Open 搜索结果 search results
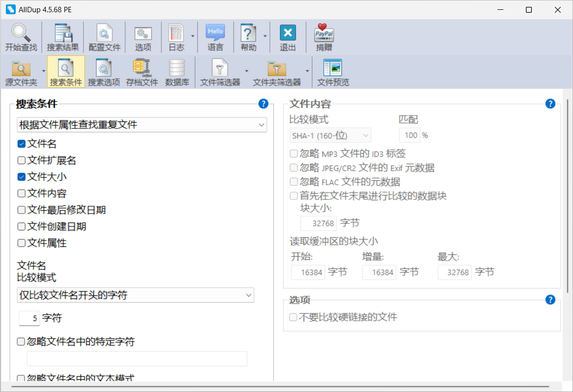Image resolution: width=573 pixels, height=392 pixels. pyautogui.click(x=63, y=37)
